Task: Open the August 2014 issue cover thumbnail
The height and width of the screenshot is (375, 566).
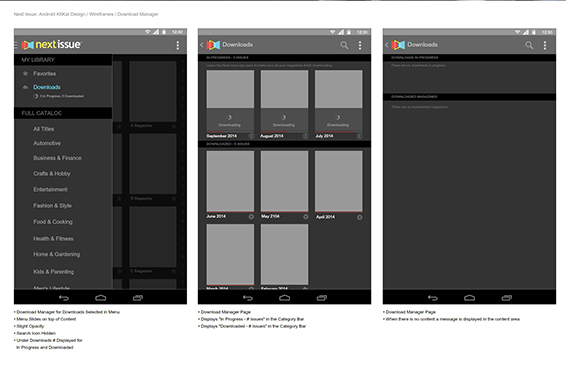Action: tap(284, 89)
